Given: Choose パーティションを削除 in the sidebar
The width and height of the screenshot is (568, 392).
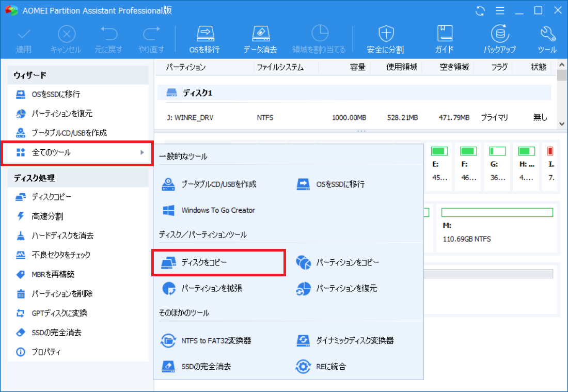Looking at the screenshot, I should (78, 293).
